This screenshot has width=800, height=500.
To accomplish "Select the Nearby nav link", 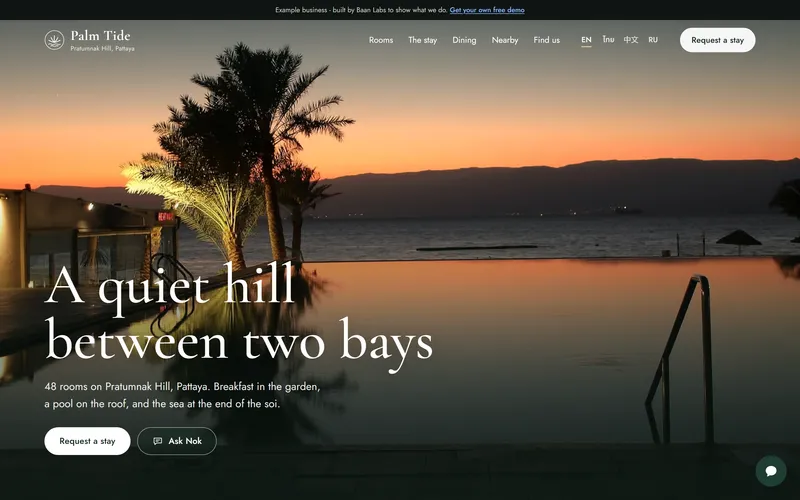I will [505, 40].
